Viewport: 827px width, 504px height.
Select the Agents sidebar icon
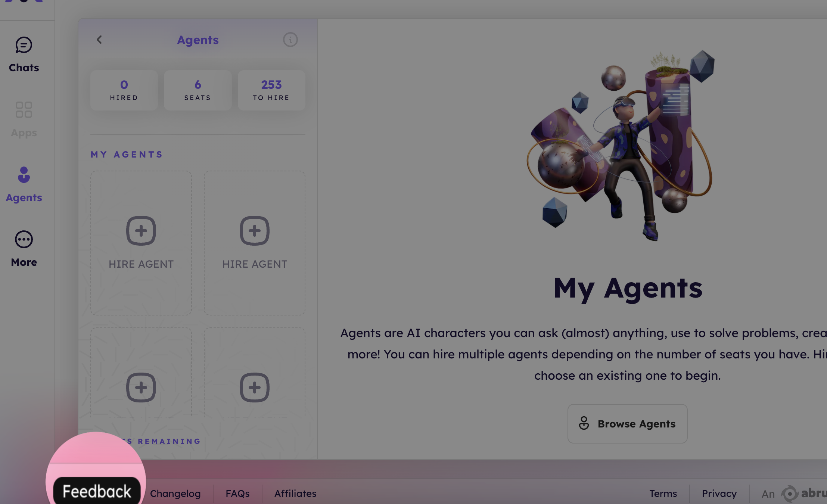[x=24, y=175]
